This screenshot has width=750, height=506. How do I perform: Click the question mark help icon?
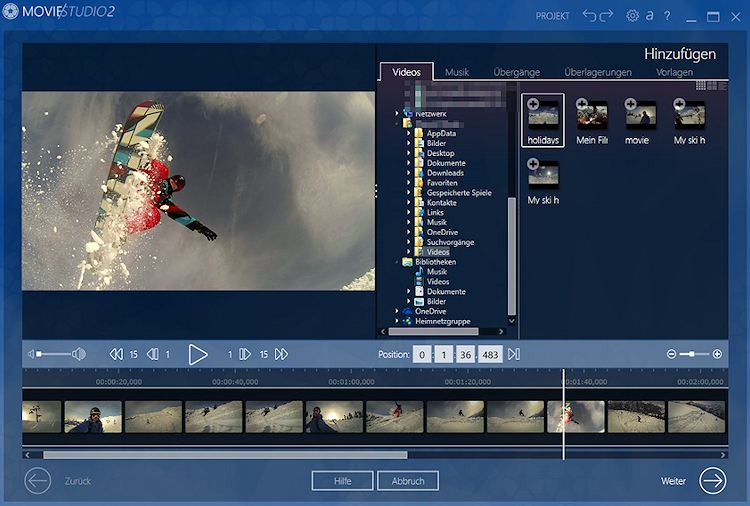pos(667,16)
